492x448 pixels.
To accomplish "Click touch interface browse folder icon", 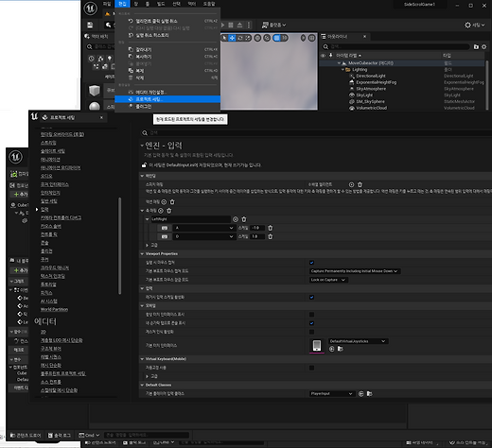I will (341, 349).
